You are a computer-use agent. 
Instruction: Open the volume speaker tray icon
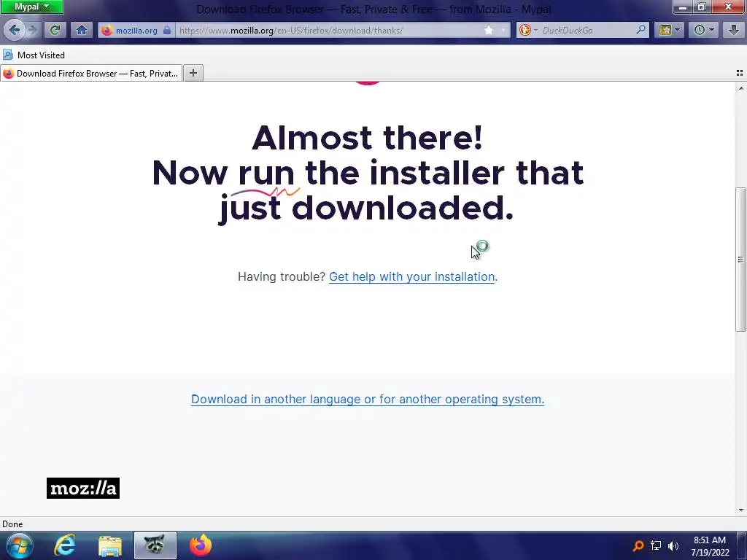673,545
